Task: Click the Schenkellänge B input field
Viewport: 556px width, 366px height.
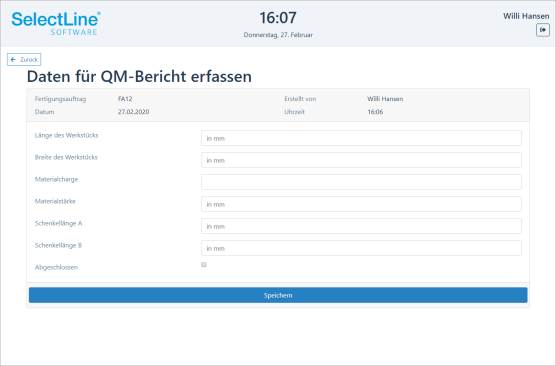Action: click(361, 248)
